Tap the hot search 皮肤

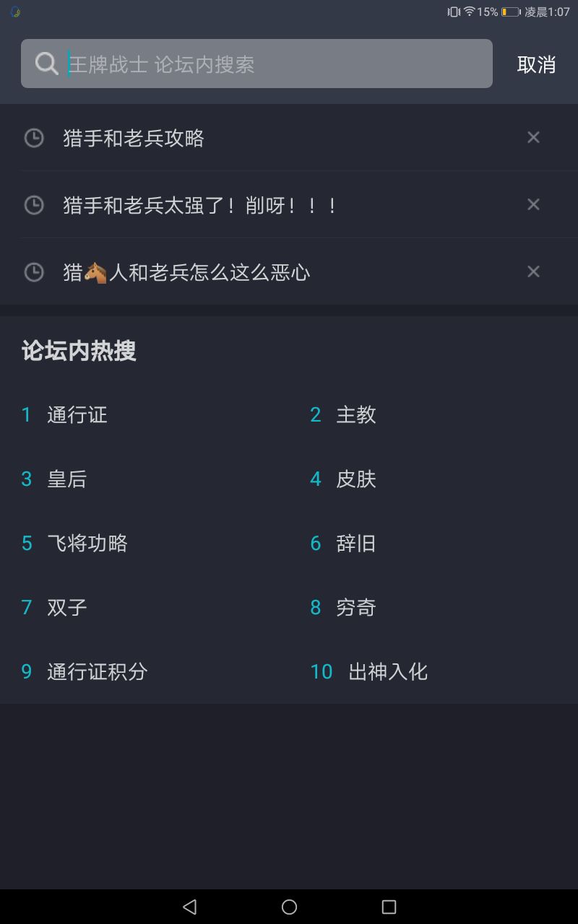pyautogui.click(x=356, y=479)
